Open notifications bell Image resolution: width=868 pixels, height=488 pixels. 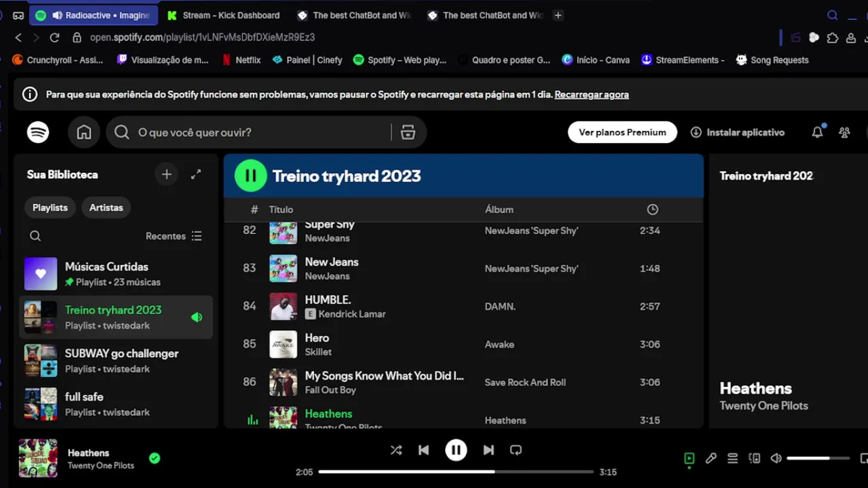pos(817,132)
